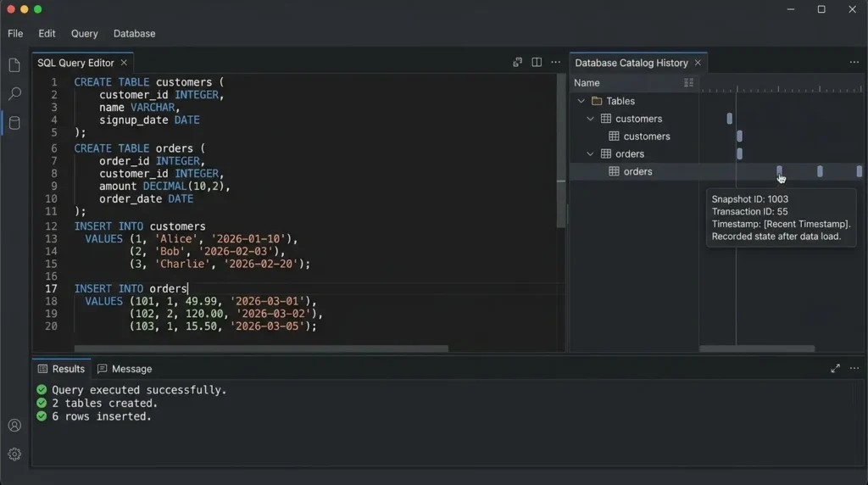This screenshot has height=485, width=868.
Task: Click the parent customers table icon
Action: (x=606, y=119)
